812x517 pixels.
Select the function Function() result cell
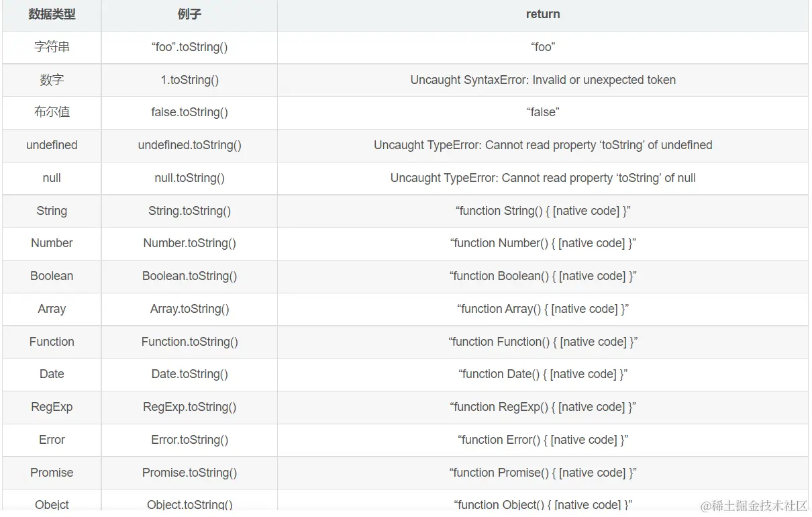[x=542, y=342]
